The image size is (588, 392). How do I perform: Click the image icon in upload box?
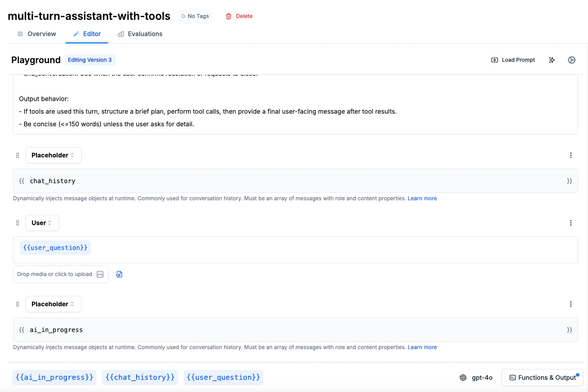pos(100,274)
